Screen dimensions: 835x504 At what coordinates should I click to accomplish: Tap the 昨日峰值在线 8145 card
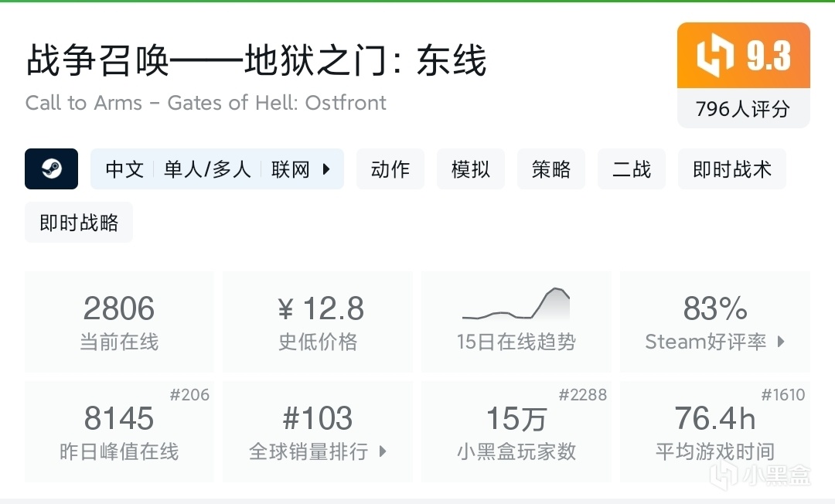pyautogui.click(x=119, y=431)
